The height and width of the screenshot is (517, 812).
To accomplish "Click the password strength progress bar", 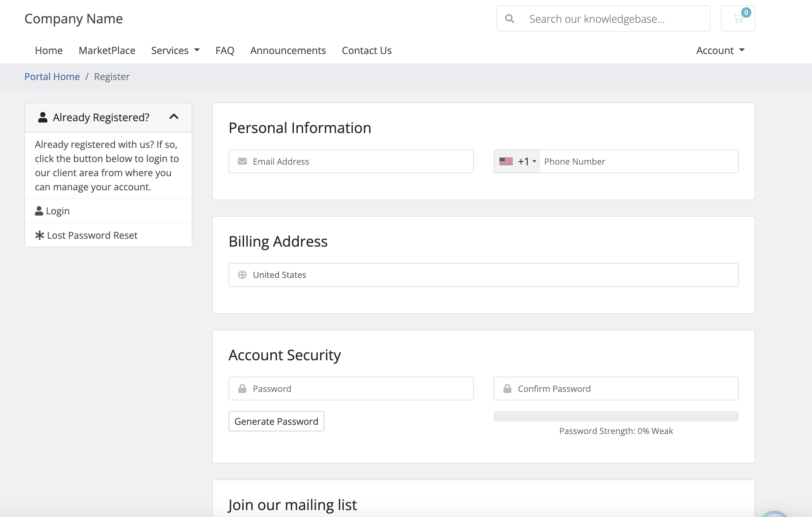I will [616, 416].
